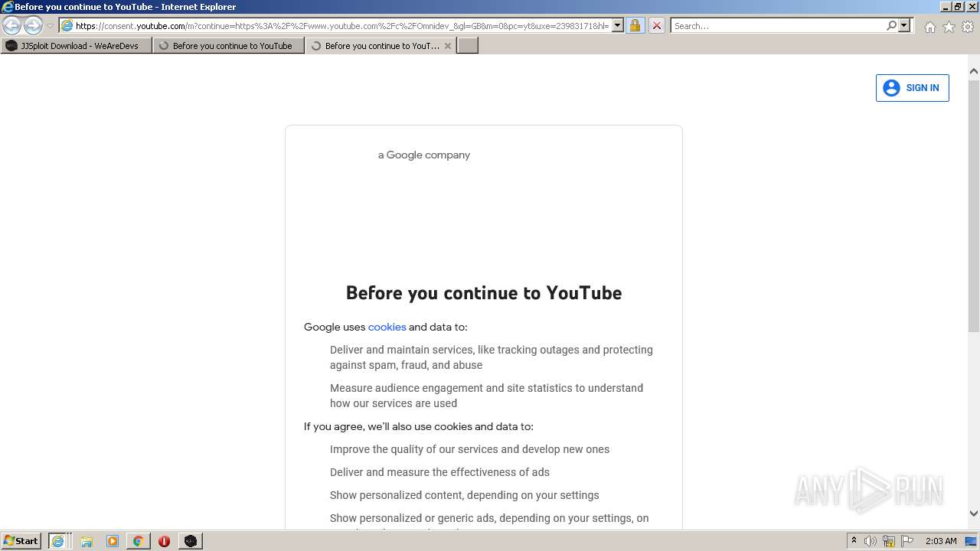
Task: Click the volume speaker tray icon
Action: 871,541
